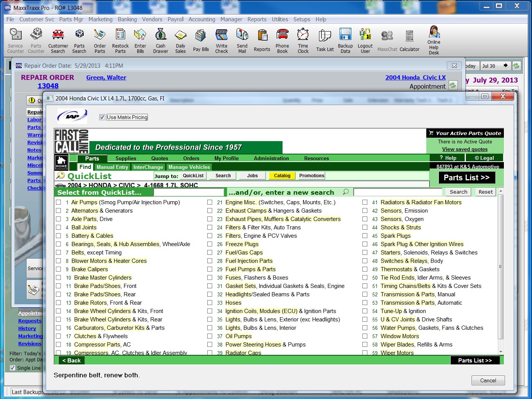Select the Manage Vehicles sub-tab
This screenshot has height=399, width=532.
[189, 167]
